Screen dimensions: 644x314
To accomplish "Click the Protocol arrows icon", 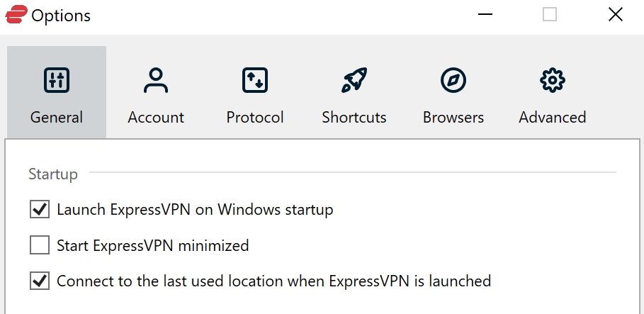I will pyautogui.click(x=255, y=80).
